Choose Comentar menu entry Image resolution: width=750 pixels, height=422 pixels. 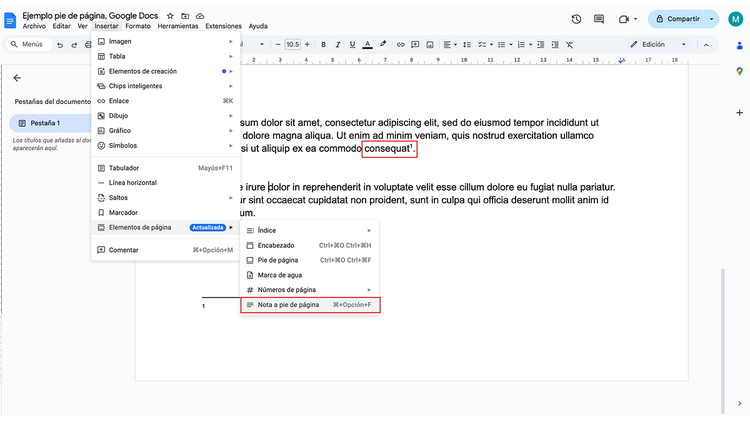click(165, 250)
